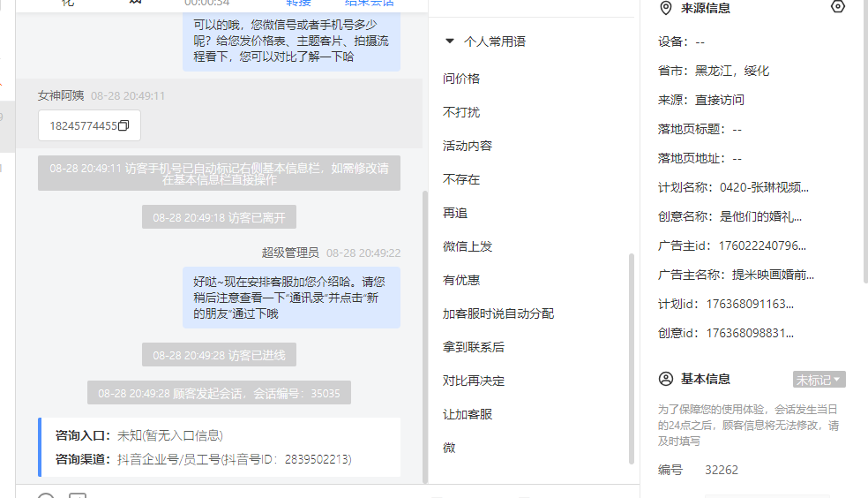Choose the last quick phrase 微
868x498 pixels.
point(449,448)
